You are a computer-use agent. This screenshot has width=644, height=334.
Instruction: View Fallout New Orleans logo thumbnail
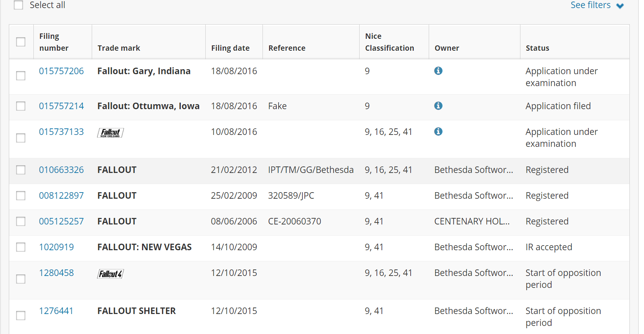[x=111, y=133]
